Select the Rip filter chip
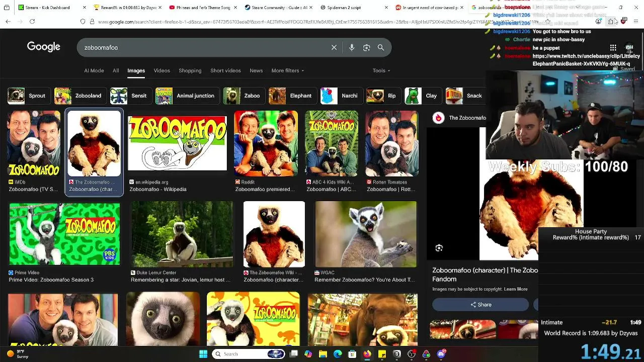 pyautogui.click(x=383, y=96)
